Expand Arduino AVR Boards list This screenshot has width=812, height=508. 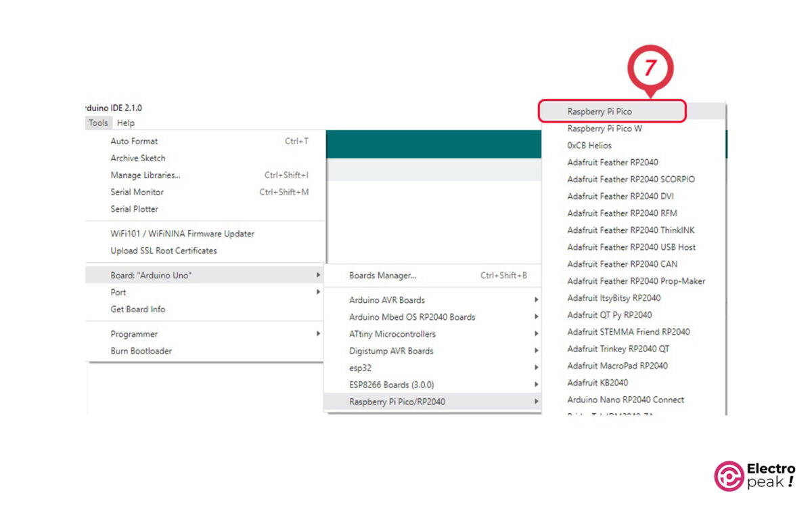click(x=387, y=300)
